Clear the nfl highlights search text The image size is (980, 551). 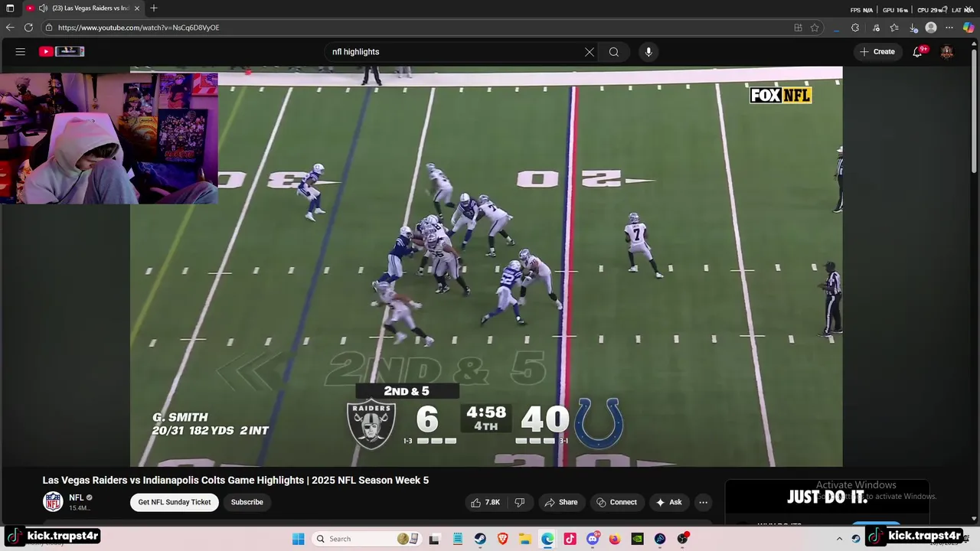click(590, 52)
